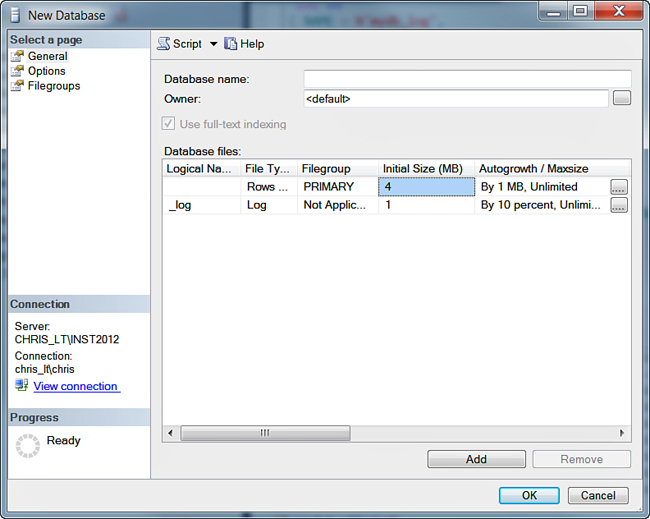
Task: Select the General page
Action: coord(47,56)
